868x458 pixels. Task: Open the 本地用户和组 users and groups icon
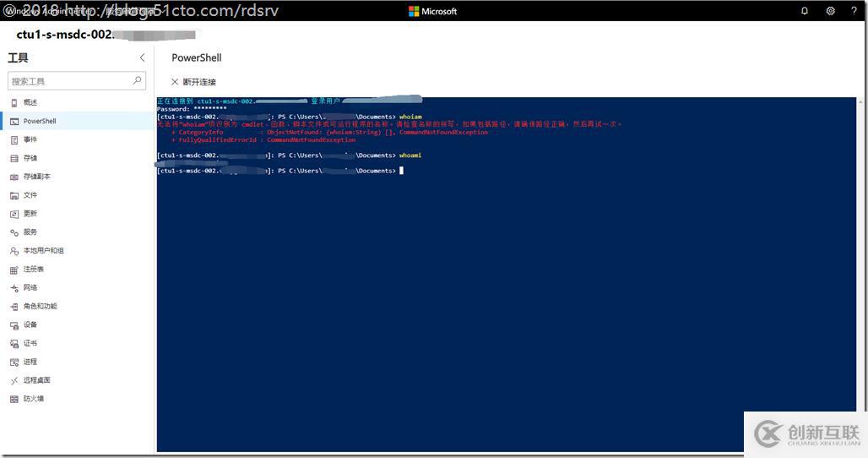14,251
